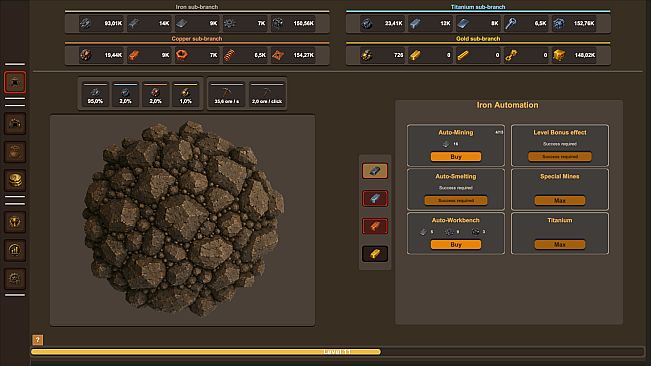Open the trophy achievements sidebar icon
Image resolution: width=651 pixels, height=366 pixels.
[x=15, y=222]
